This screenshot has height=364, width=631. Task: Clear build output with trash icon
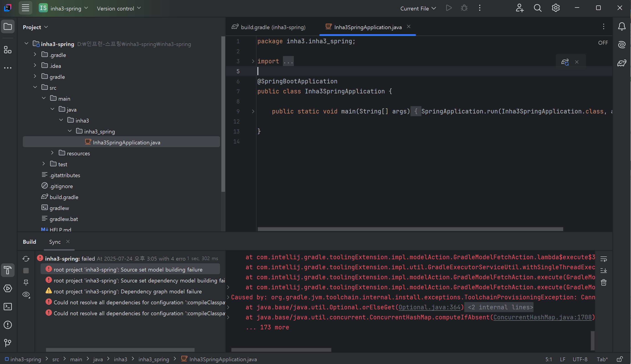click(x=603, y=282)
